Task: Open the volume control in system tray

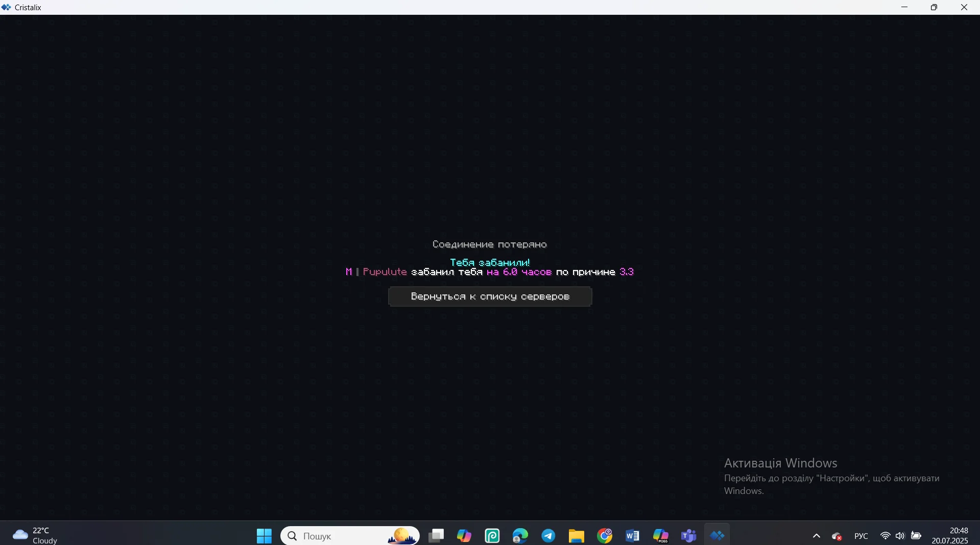Action: tap(900, 536)
